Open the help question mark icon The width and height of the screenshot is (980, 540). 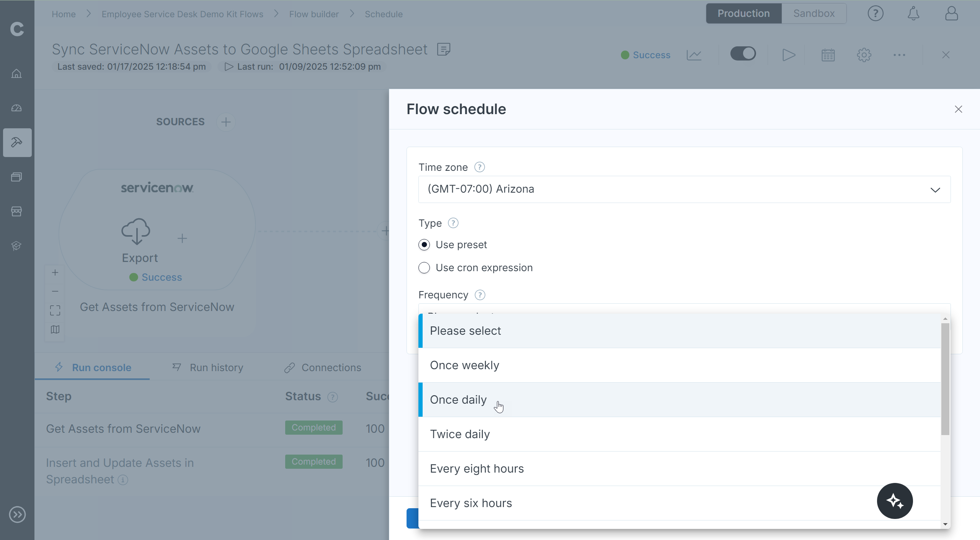click(x=875, y=14)
